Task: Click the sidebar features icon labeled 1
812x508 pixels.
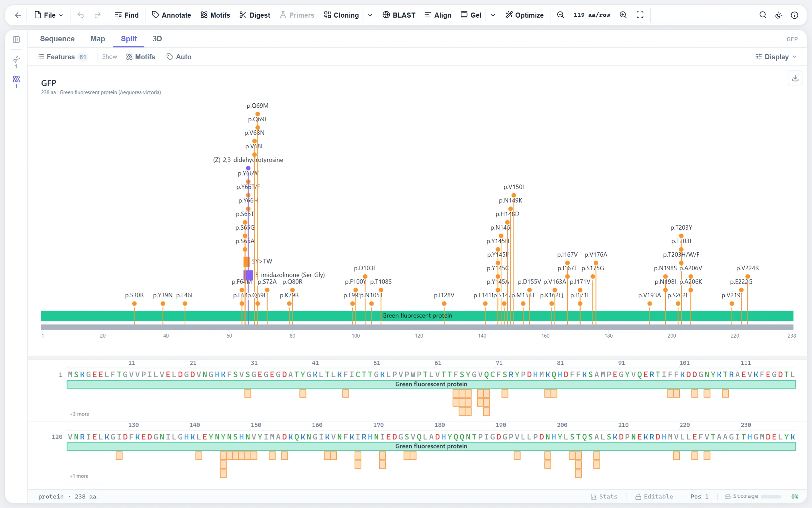Action: click(x=16, y=62)
